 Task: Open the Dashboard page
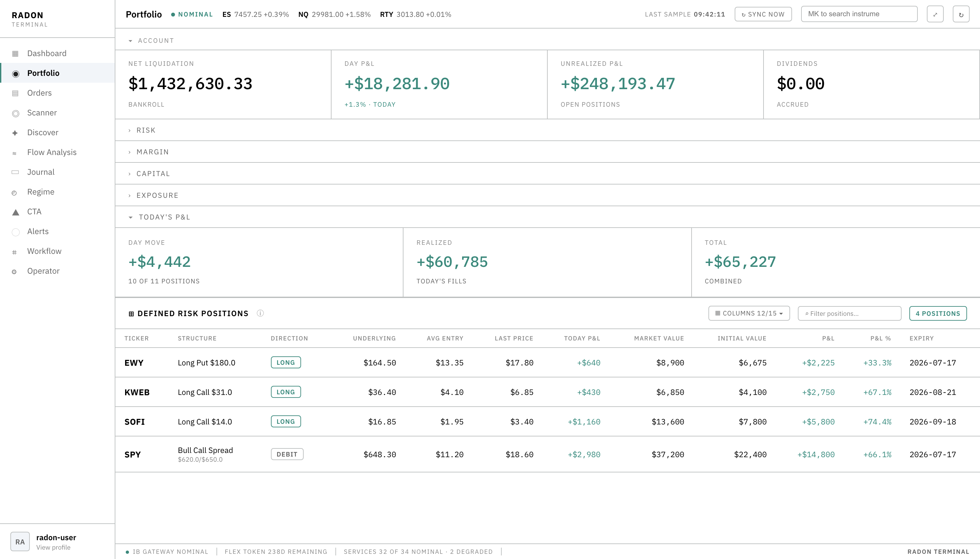coord(58,54)
